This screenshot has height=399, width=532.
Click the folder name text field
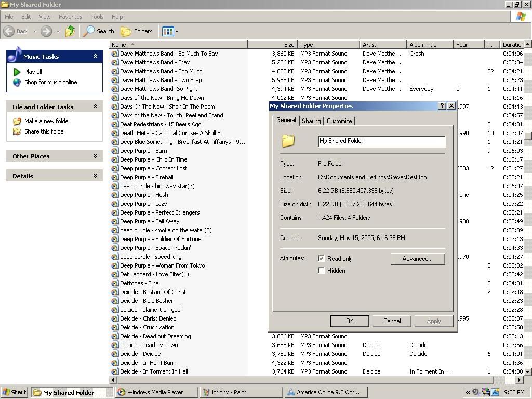tap(381, 141)
